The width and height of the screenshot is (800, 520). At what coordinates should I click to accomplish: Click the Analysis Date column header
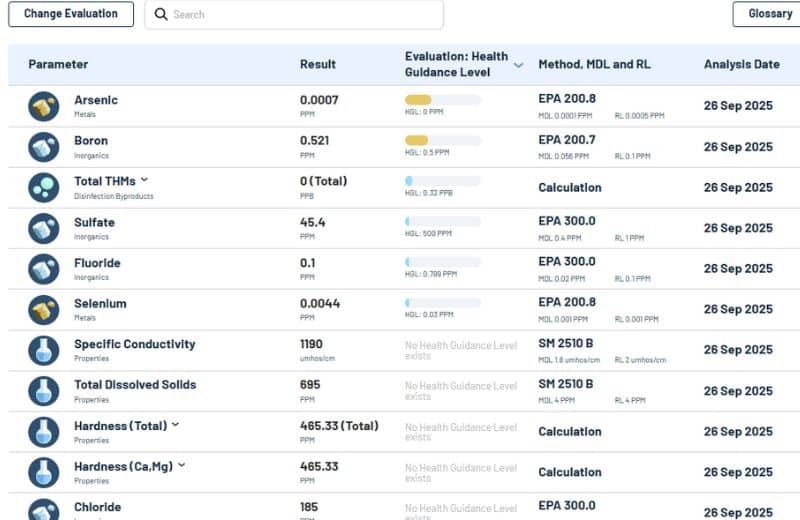click(x=741, y=65)
